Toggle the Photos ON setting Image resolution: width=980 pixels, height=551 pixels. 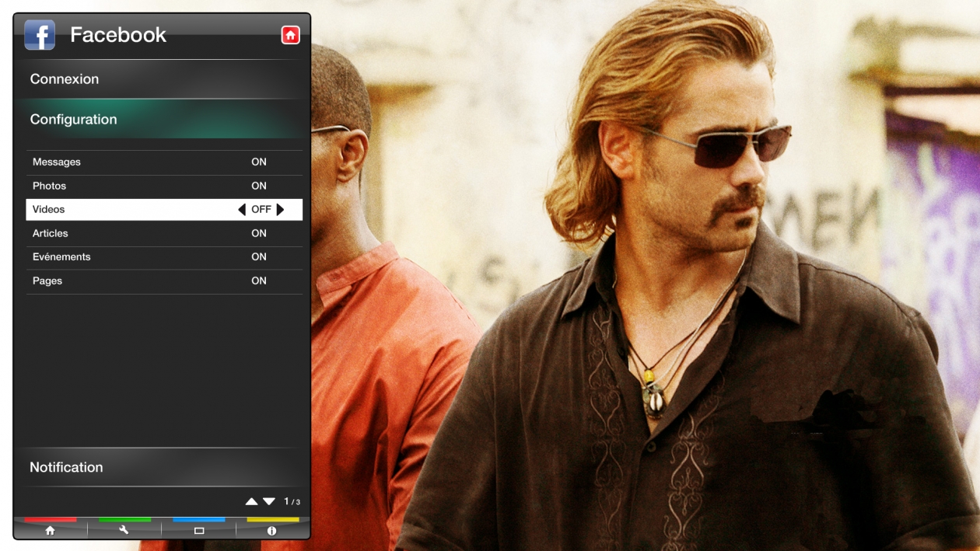pos(258,186)
